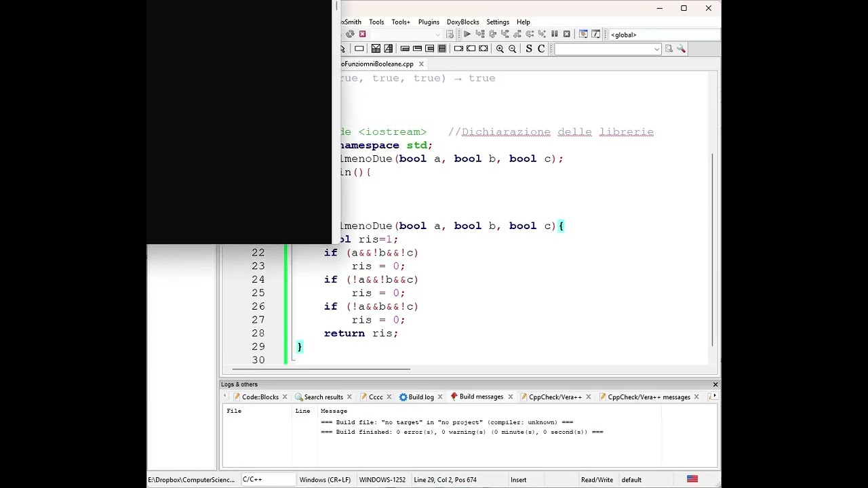
Task: Click the Next instruction debugger icon
Action: tap(530, 34)
